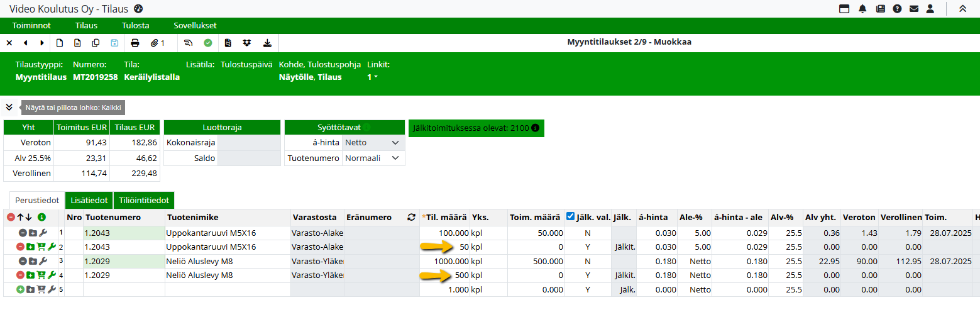Open the á-hinta Netto dropdown
Screen dimensions: 980x317
[x=373, y=143]
